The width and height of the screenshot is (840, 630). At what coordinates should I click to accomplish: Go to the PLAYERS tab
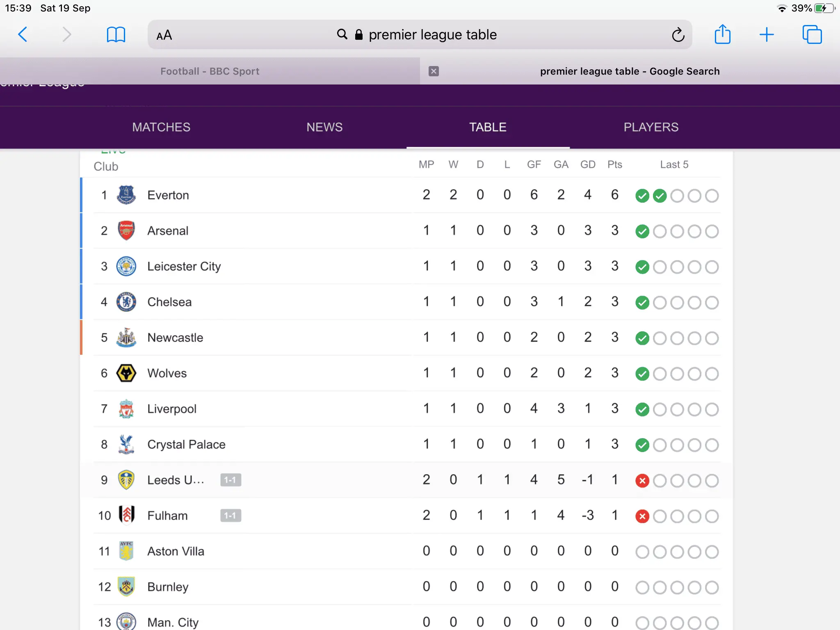(651, 127)
